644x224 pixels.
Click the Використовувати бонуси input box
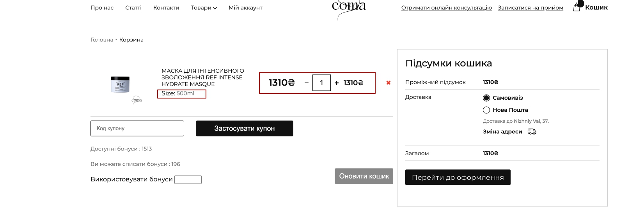(188, 180)
